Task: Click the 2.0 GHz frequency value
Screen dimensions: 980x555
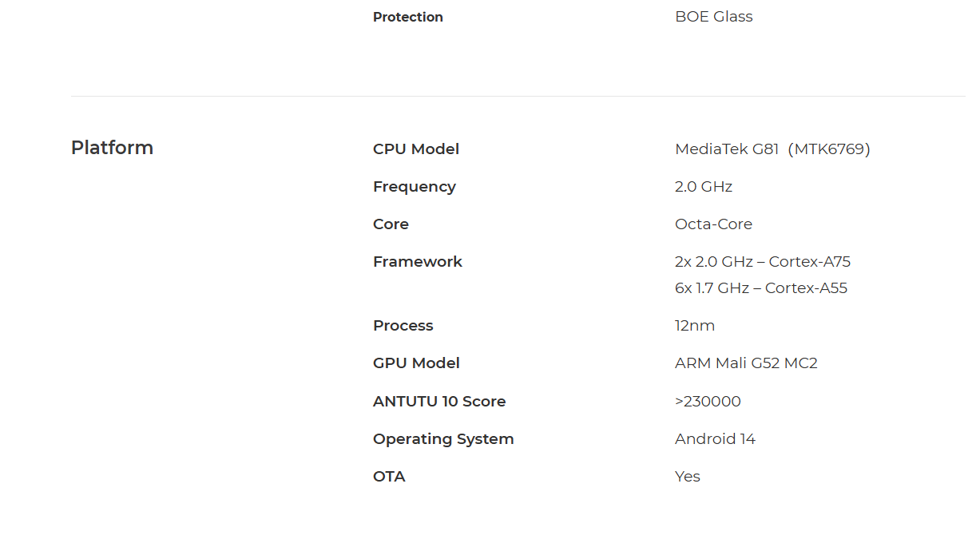Action: pyautogui.click(x=704, y=187)
